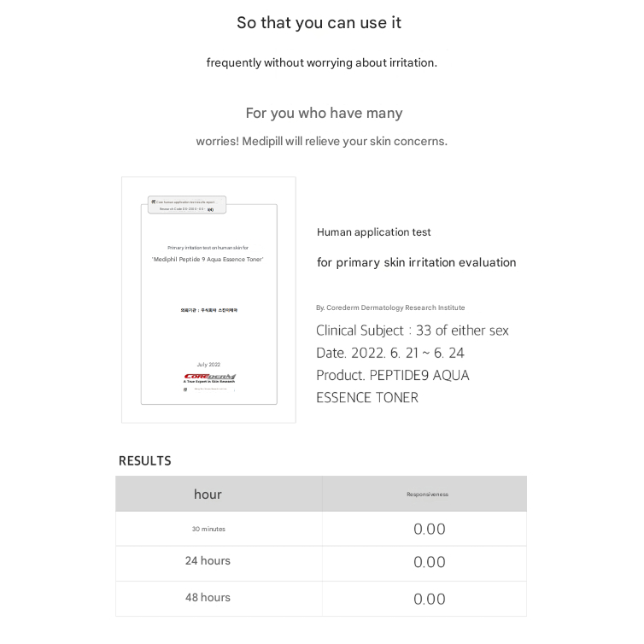Select the '30 minutes' table row
This screenshot has width=644, height=644.
[x=208, y=530]
